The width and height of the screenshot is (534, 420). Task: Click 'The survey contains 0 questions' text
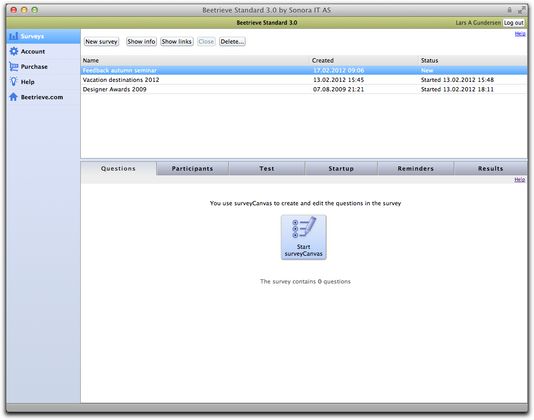305,282
